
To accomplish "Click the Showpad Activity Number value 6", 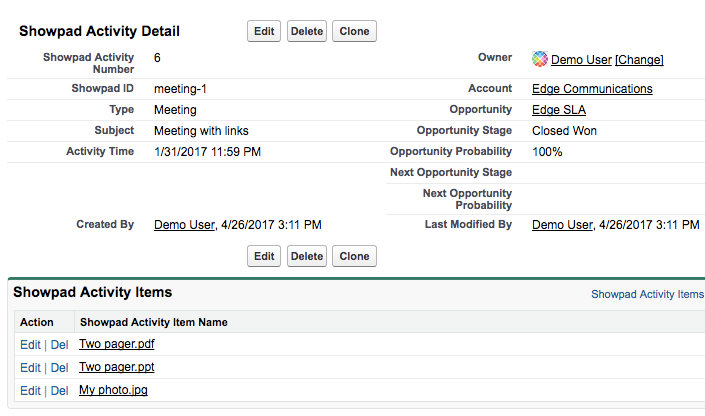I will click(x=157, y=58).
